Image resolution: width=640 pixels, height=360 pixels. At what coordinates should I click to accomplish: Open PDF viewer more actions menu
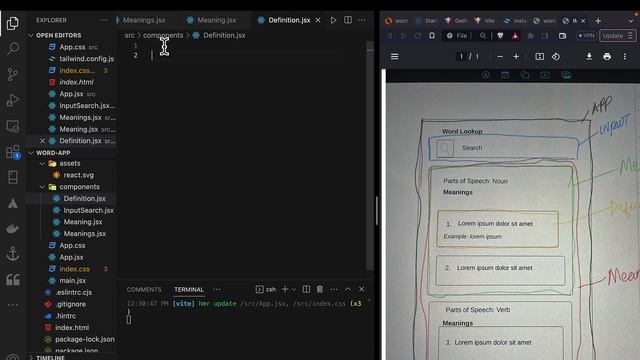[x=624, y=57]
